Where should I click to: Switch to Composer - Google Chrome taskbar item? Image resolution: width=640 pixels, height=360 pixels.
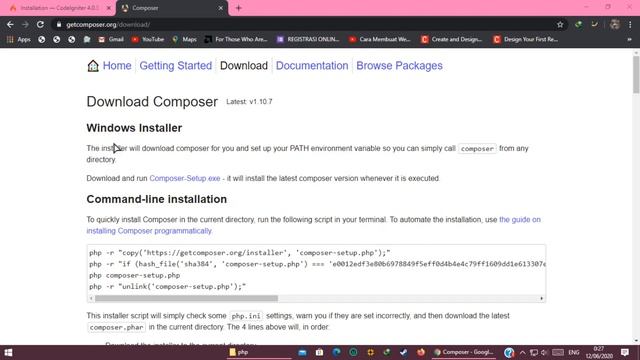click(x=464, y=352)
